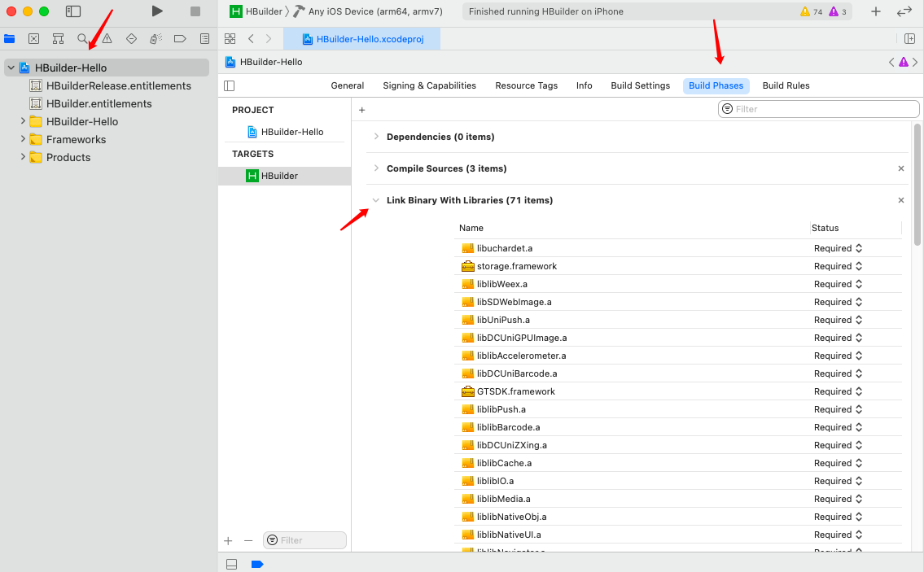Hide the project and targets list

[230, 86]
